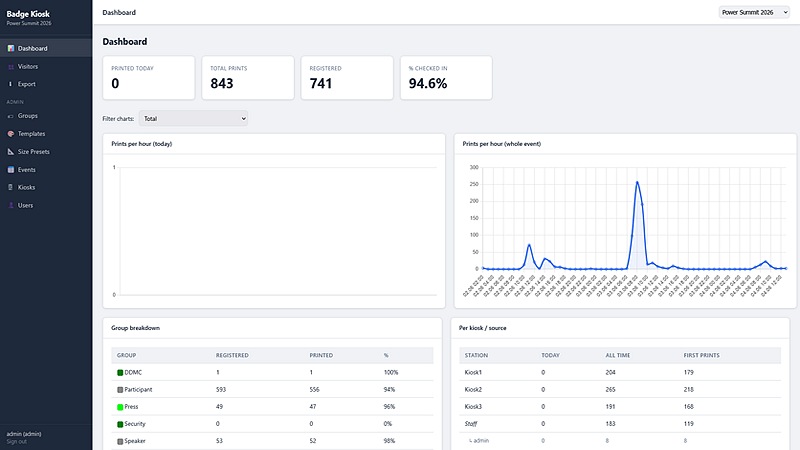Image resolution: width=800 pixels, height=450 pixels.
Task: Select the Kiosks device icon
Action: click(x=11, y=187)
